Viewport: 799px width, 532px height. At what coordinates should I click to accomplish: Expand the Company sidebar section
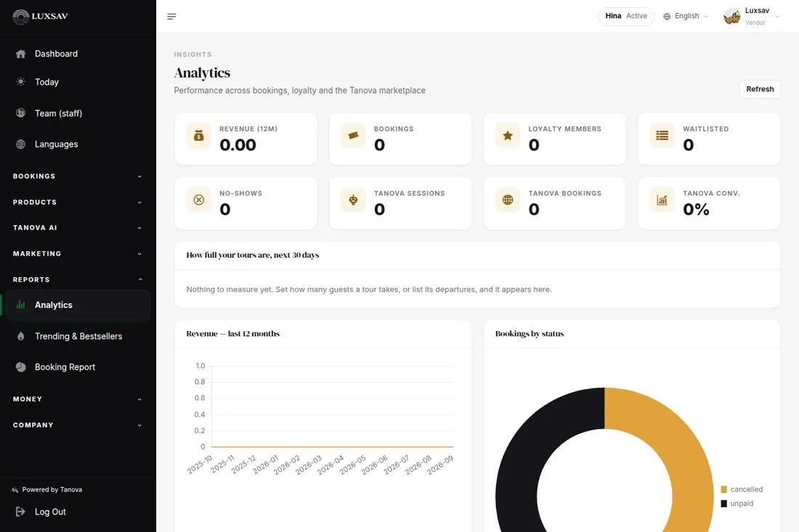[78, 425]
